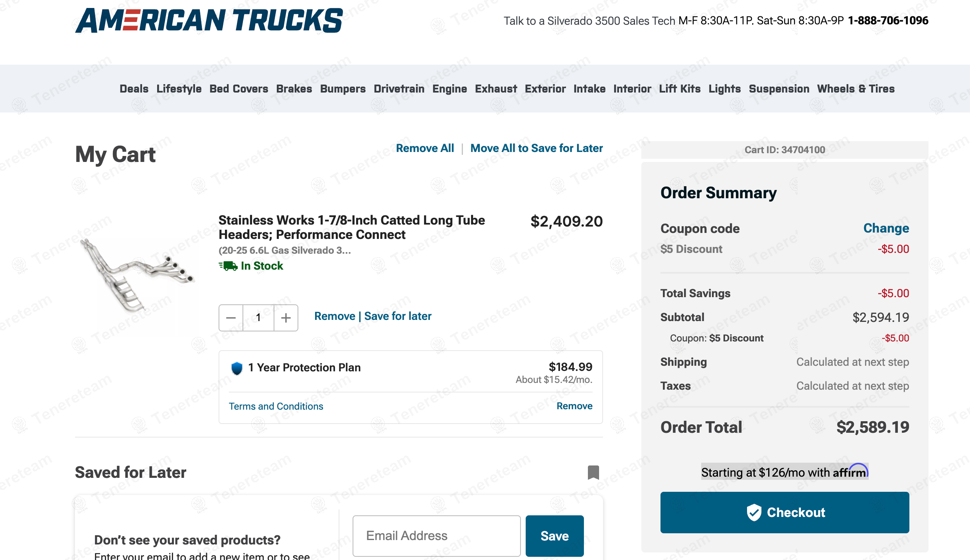Click the Saved for Later bookmark icon
Screen dimensions: 970x560
tap(593, 472)
